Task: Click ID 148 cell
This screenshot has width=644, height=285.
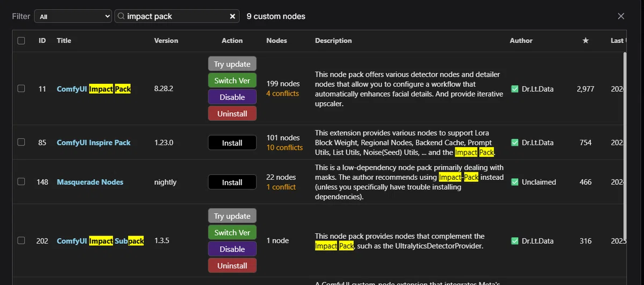Action: (42, 182)
